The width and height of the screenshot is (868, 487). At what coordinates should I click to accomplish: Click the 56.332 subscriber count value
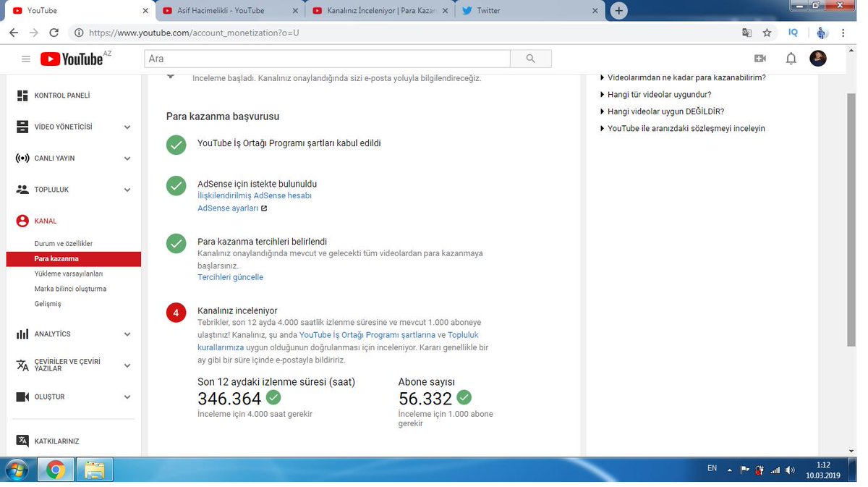(x=425, y=399)
